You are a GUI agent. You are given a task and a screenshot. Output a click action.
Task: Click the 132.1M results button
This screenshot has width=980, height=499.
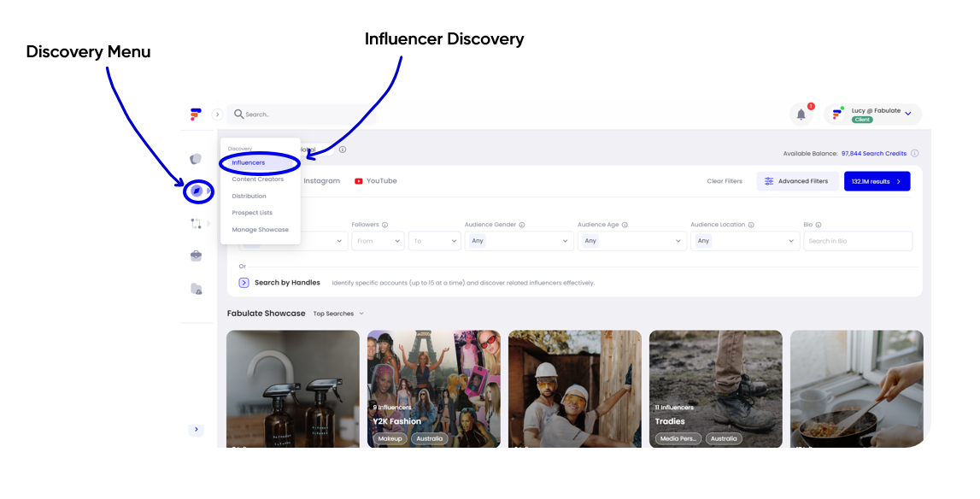(877, 181)
